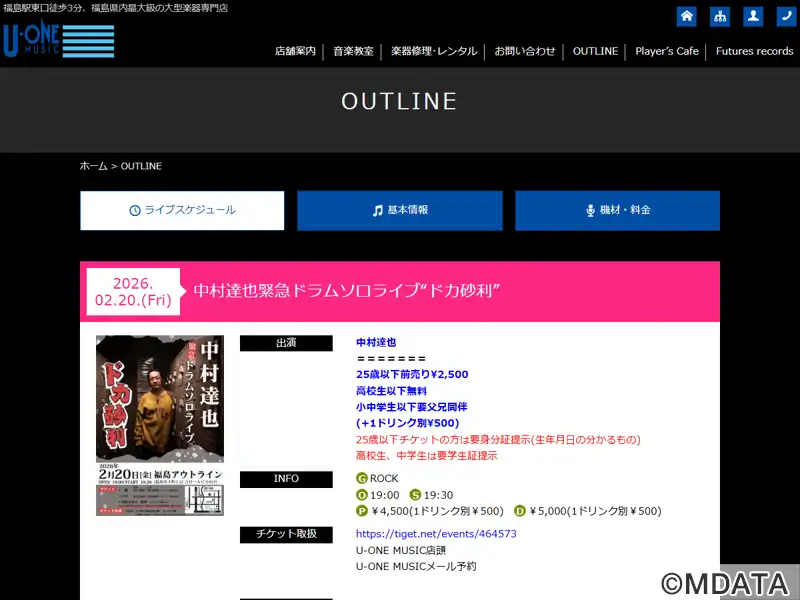The image size is (800, 600).
Task: Click red 25歳以下チケット ID notice text
Action: pos(498,439)
